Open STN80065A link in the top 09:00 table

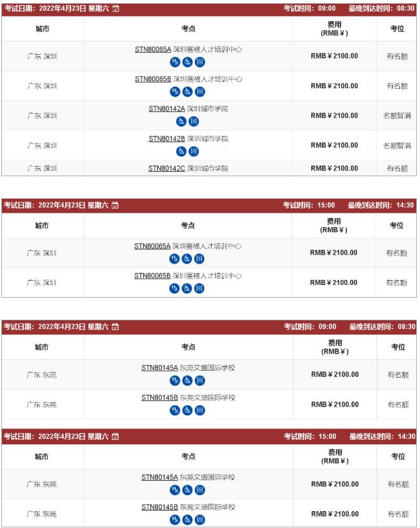[153, 50]
